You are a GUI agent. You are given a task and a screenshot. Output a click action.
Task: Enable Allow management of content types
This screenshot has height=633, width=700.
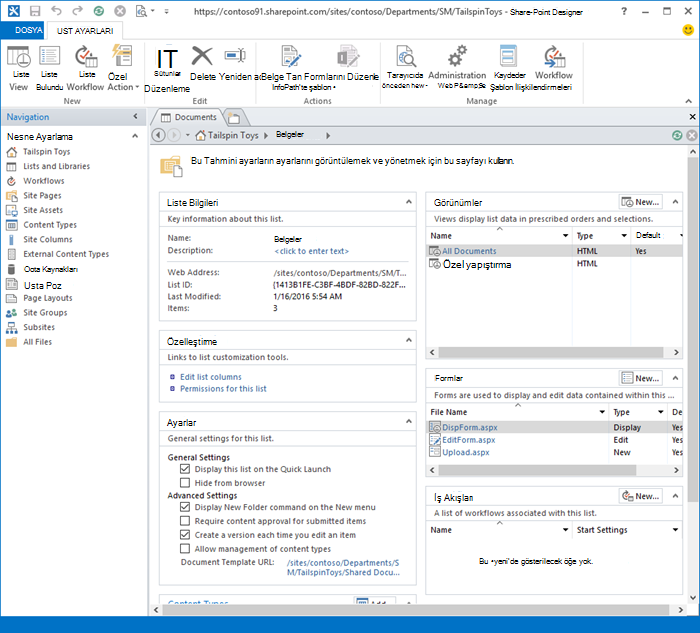185,548
